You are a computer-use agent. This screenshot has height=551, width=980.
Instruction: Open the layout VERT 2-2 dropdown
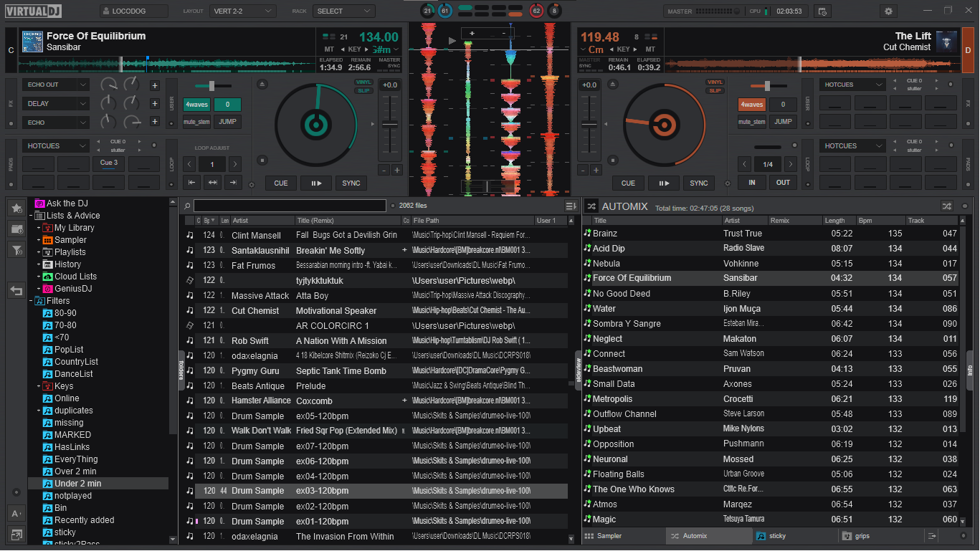[243, 11]
